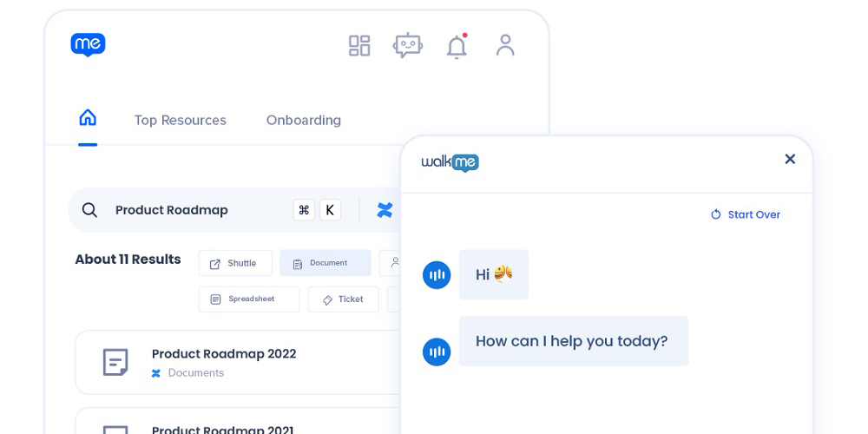Filter results by Ticket
Image resolution: width=868 pixels, height=434 pixels.
tap(344, 299)
